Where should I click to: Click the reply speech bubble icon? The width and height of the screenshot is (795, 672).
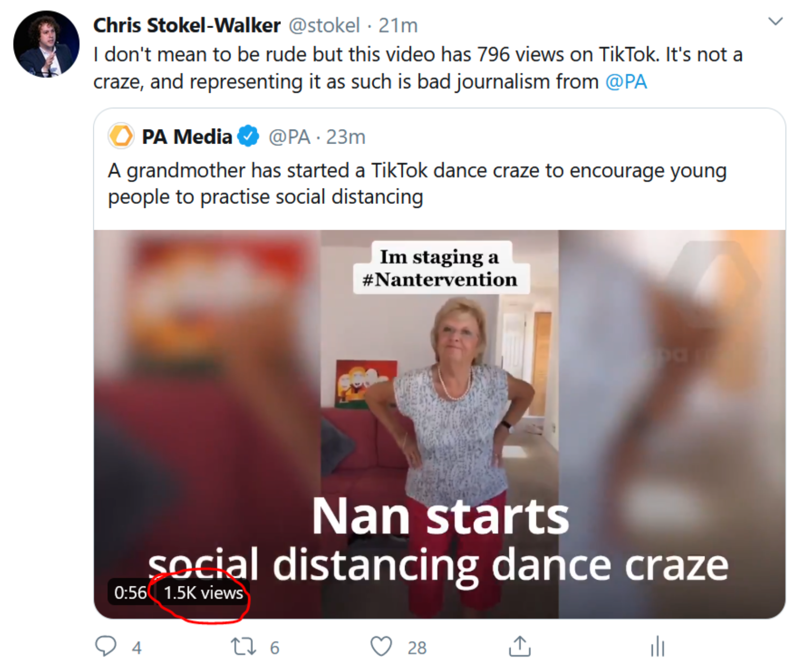pos(106,646)
